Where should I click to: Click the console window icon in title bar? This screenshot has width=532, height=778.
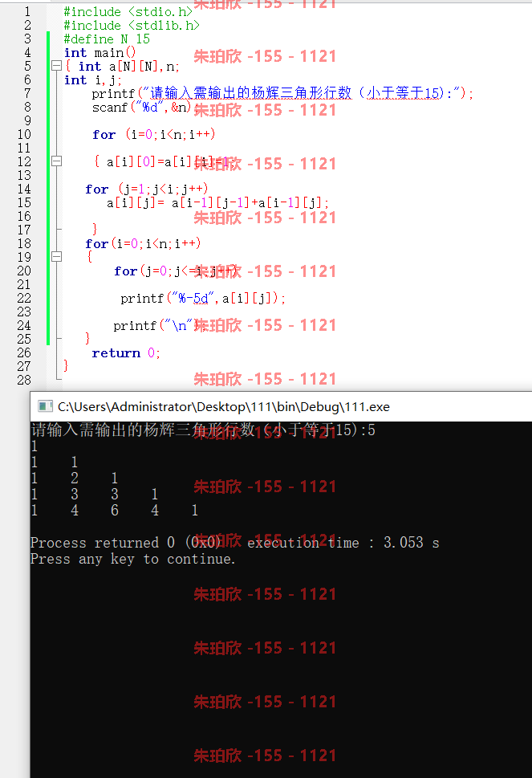pyautogui.click(x=46, y=407)
